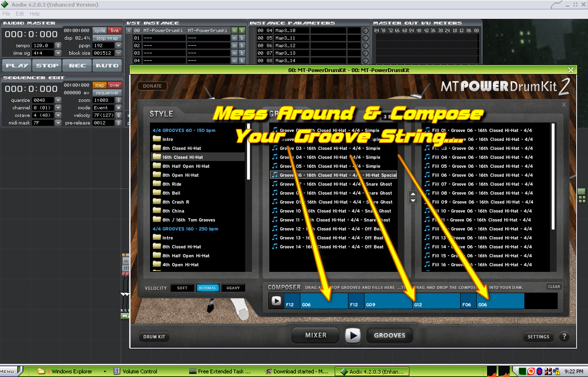Click the composer play button

(276, 301)
